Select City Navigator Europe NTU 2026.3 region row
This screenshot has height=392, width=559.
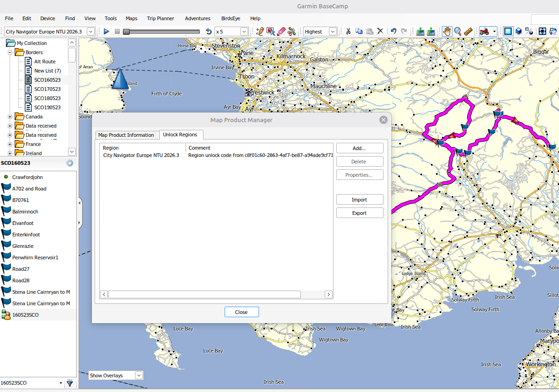point(216,155)
